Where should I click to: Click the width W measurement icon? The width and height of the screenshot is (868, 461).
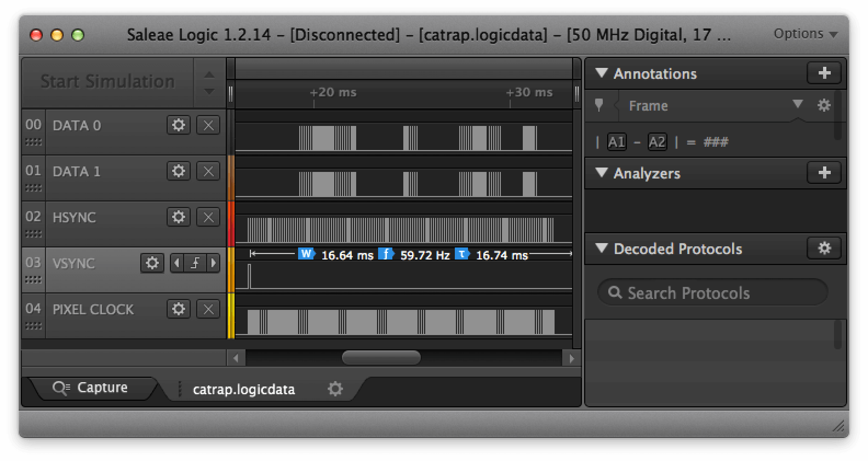pos(306,254)
